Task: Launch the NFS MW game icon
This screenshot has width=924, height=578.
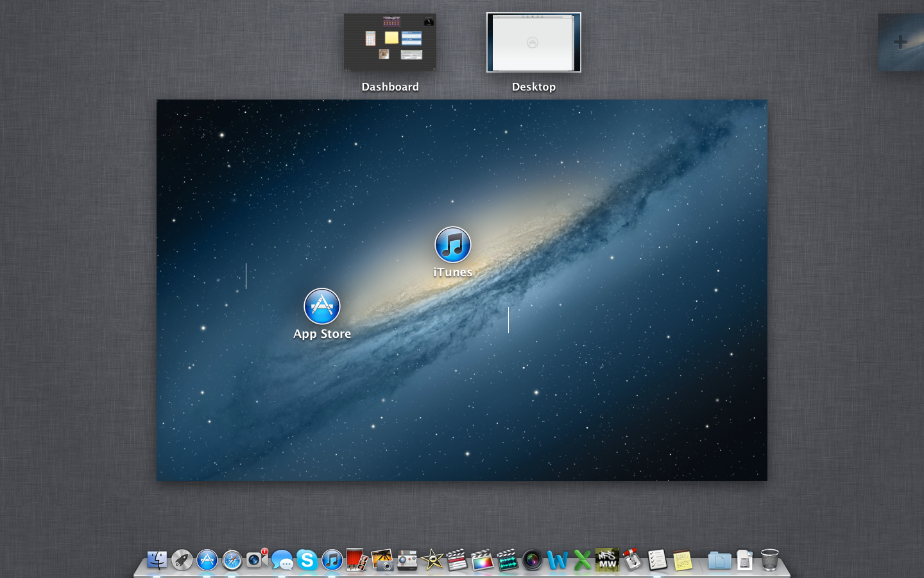Action: tap(607, 560)
